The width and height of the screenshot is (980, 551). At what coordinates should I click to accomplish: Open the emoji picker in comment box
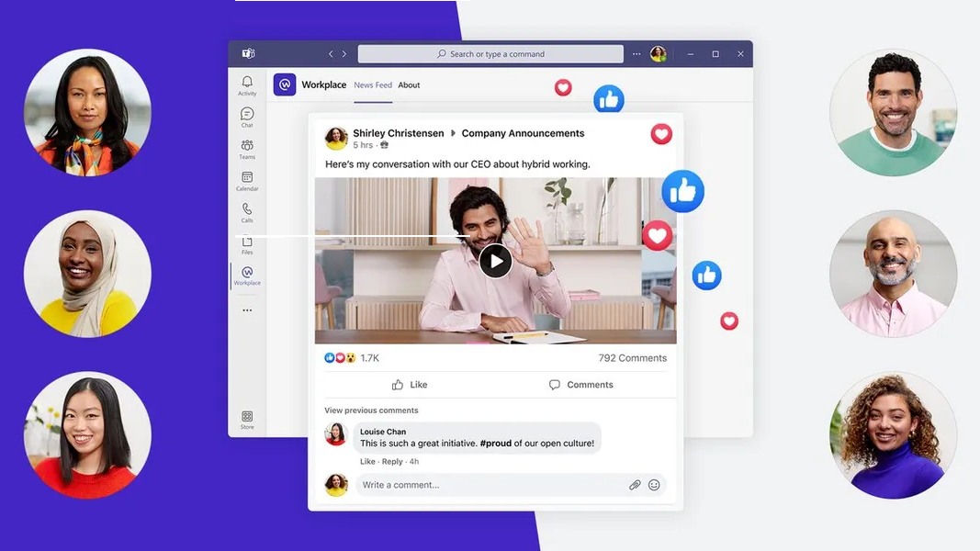click(x=654, y=485)
